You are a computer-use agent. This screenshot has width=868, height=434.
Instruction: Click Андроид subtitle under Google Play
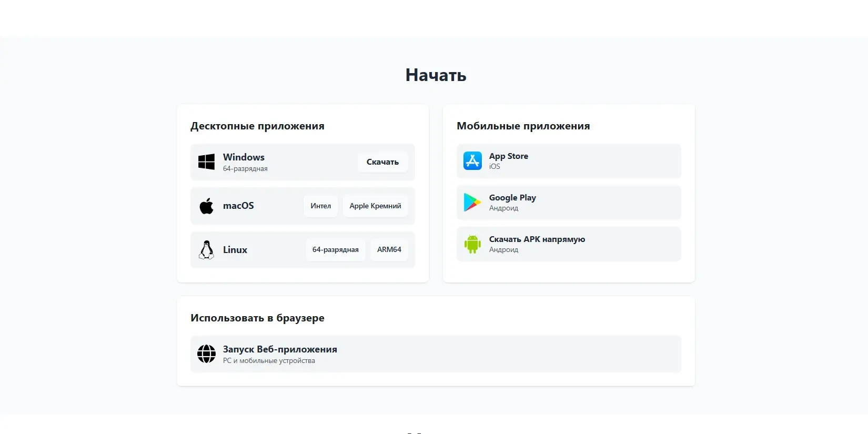pos(503,208)
